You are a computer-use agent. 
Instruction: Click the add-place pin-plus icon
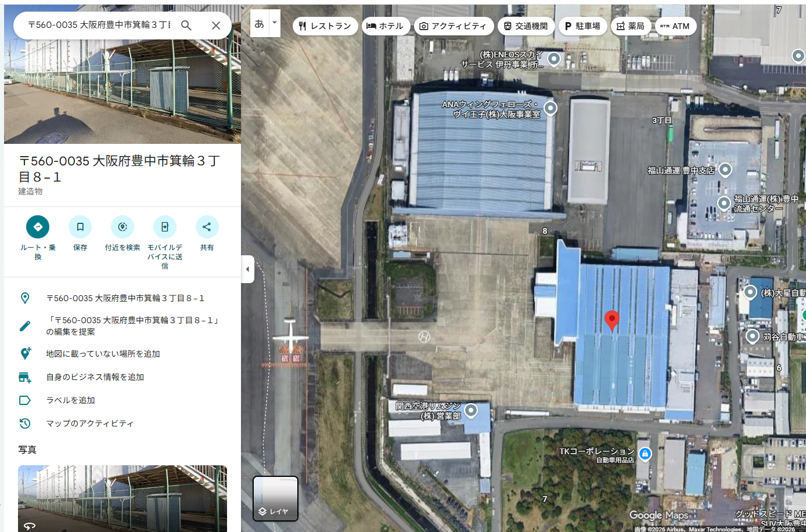25,353
